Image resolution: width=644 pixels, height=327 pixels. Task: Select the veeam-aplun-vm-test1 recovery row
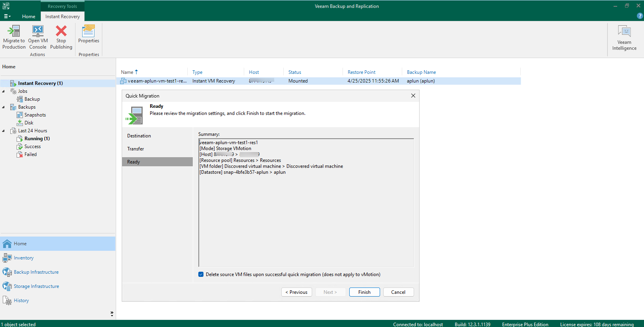tap(320, 81)
